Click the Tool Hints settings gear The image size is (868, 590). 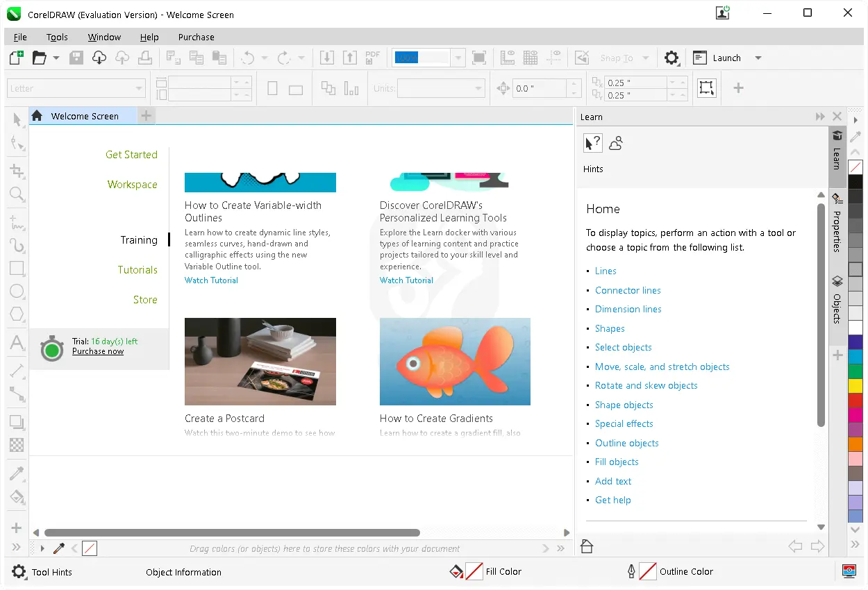pyautogui.click(x=19, y=572)
